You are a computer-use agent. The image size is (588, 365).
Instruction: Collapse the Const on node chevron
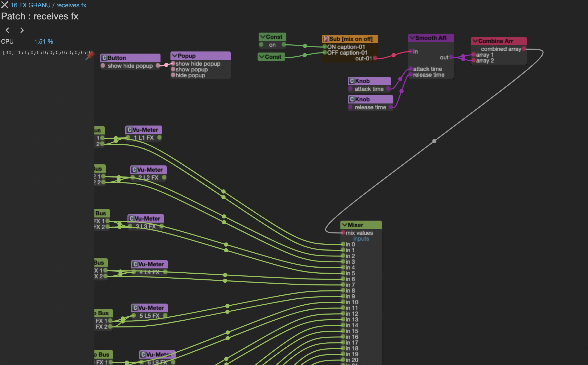click(x=263, y=37)
